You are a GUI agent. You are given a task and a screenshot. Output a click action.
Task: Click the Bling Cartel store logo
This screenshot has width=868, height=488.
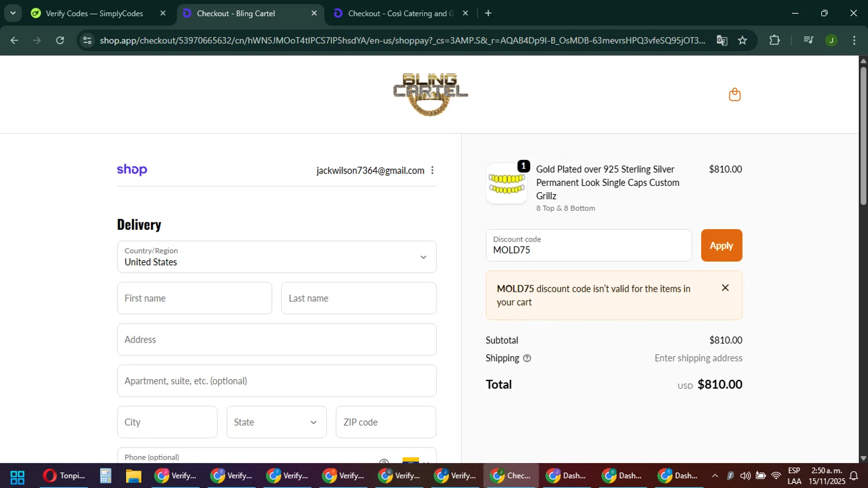(x=430, y=94)
